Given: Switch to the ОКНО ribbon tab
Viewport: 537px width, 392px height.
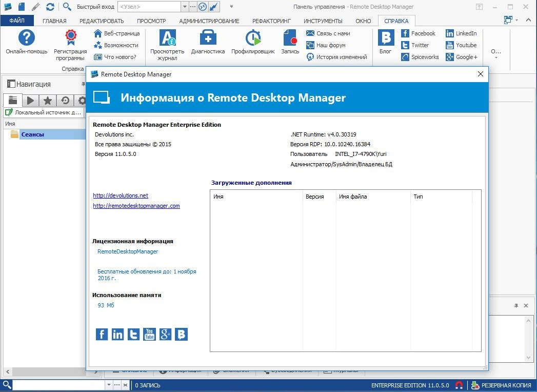Looking at the screenshot, I should (x=363, y=21).
